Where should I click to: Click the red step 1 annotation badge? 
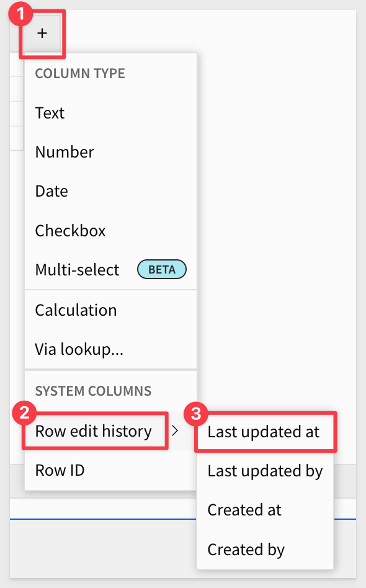click(20, 14)
